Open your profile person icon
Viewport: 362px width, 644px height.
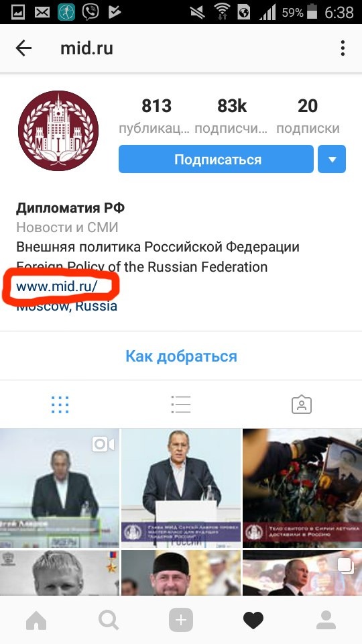tap(326, 621)
